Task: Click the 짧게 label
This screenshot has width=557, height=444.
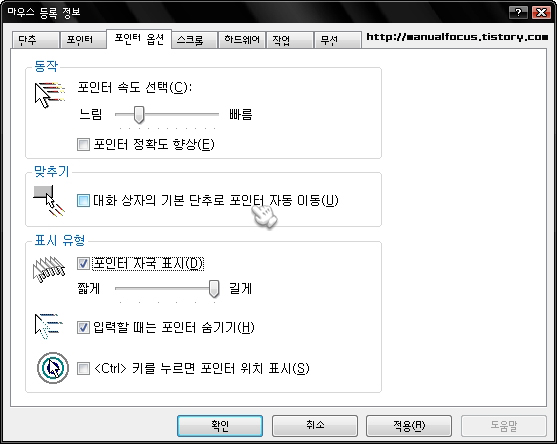Action: click(x=89, y=288)
